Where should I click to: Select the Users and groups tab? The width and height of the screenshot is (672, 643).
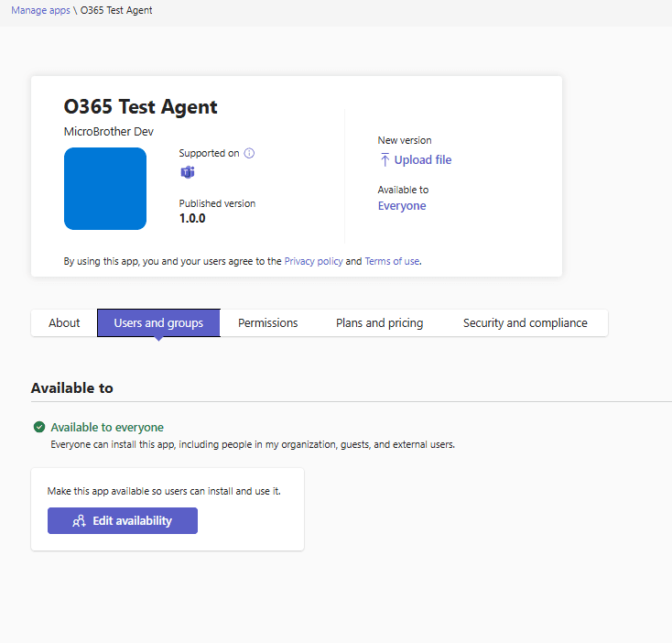(x=158, y=322)
